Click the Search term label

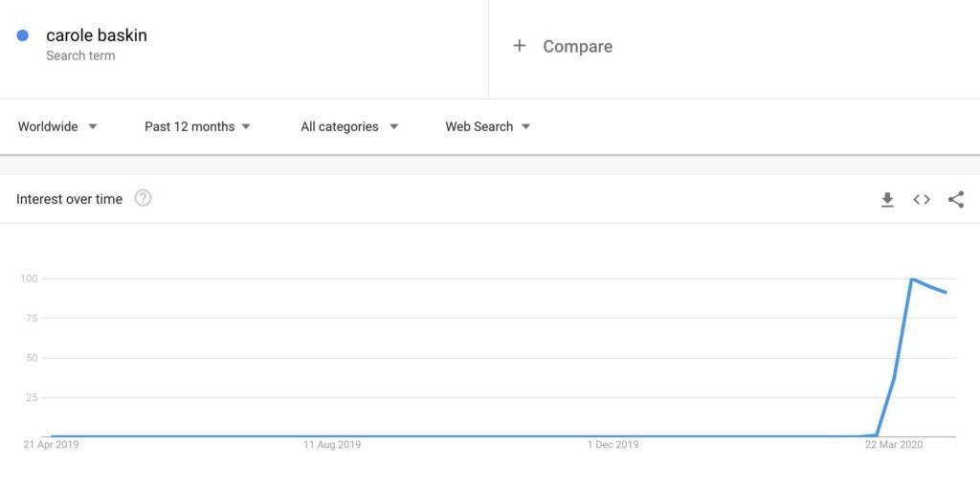[80, 55]
